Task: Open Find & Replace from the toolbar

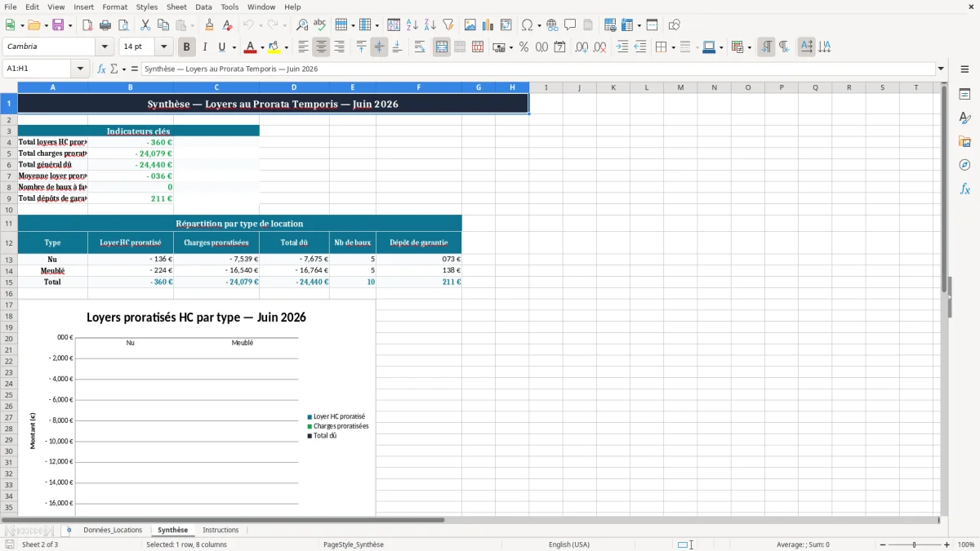Action: coord(302,25)
